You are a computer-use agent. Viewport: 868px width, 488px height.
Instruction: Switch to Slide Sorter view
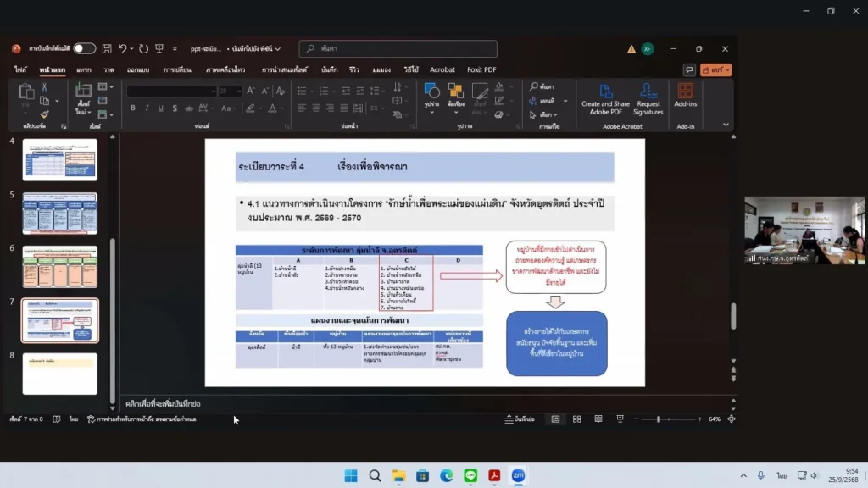click(x=576, y=419)
